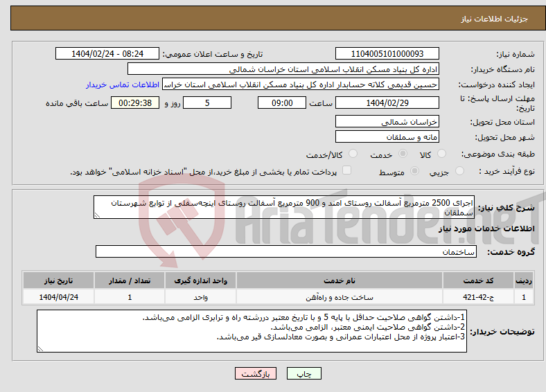
Task: Click the اطلاعات خدمات مورد نیاز heading
Action: click(x=486, y=229)
